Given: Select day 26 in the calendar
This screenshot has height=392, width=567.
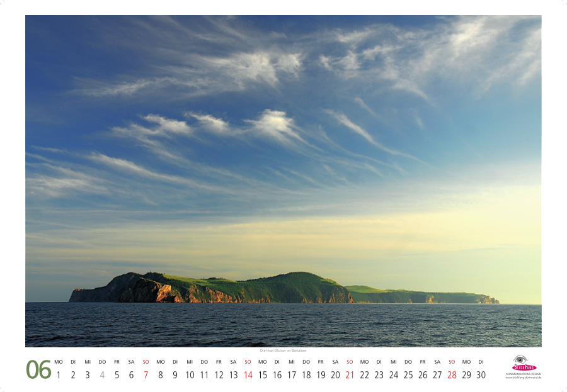Looking at the screenshot, I should click(423, 375).
